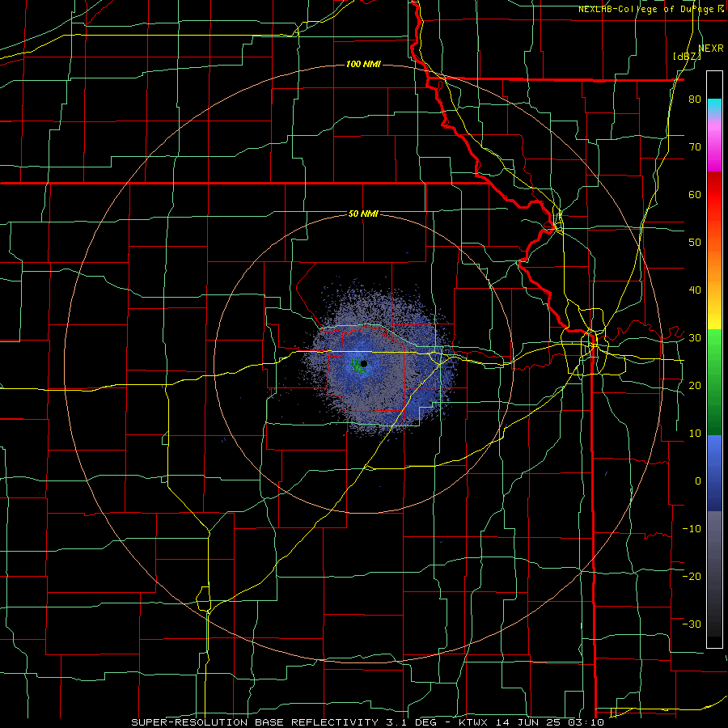Screen dimensions: 728x728
Task: Click the cyan top segment of the color bar
Action: (x=714, y=107)
